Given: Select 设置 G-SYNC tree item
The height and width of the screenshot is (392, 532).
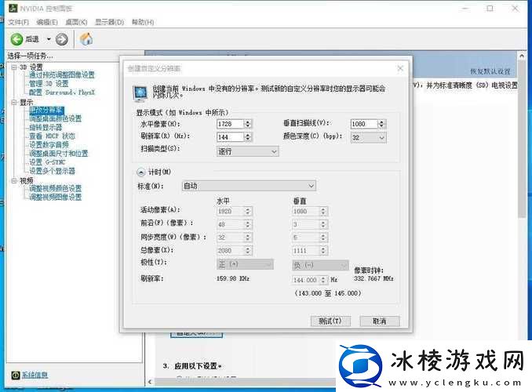Looking at the screenshot, I should point(47,162).
